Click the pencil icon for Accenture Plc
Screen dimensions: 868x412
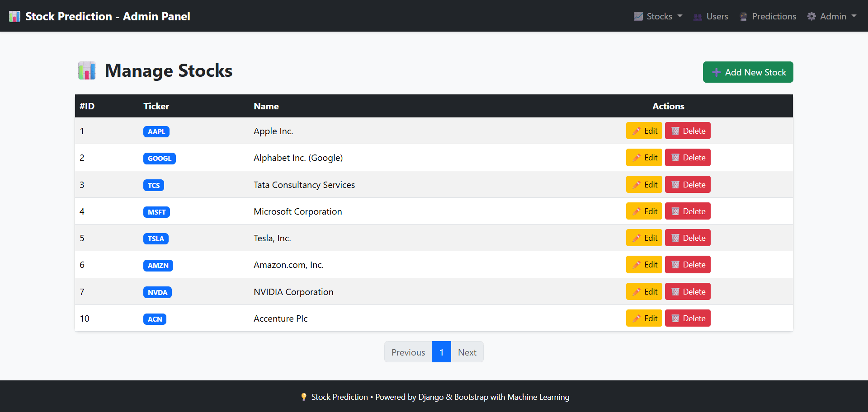tap(636, 318)
